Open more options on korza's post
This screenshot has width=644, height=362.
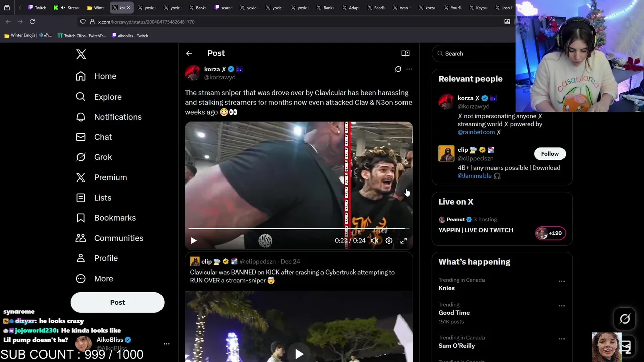coord(409,69)
